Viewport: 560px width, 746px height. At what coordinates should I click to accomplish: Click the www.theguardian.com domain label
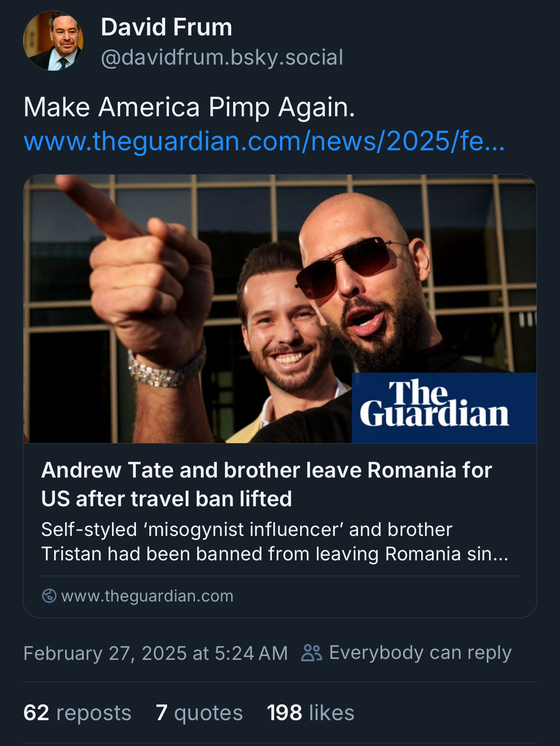point(147,596)
